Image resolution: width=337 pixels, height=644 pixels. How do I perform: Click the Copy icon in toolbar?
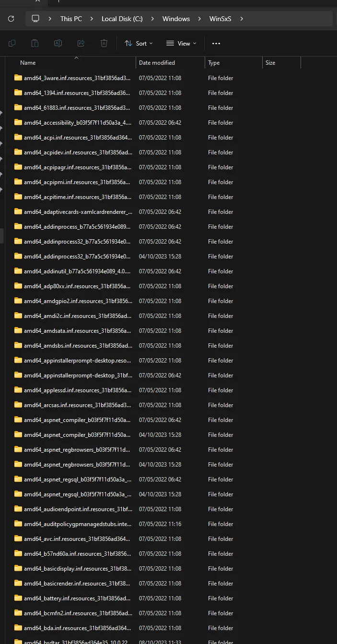12,43
